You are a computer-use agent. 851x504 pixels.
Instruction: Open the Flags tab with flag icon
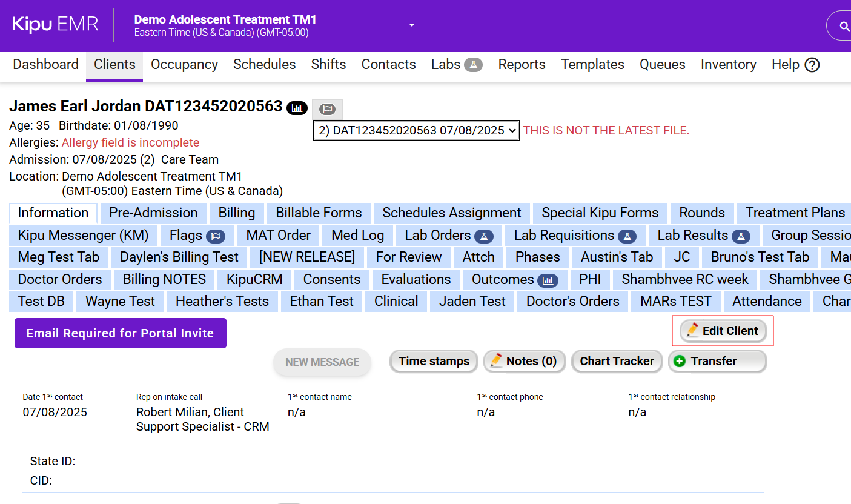point(193,235)
